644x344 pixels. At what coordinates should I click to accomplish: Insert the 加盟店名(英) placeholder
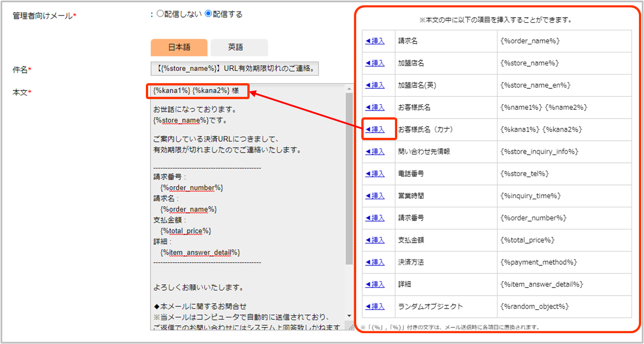tap(375, 85)
